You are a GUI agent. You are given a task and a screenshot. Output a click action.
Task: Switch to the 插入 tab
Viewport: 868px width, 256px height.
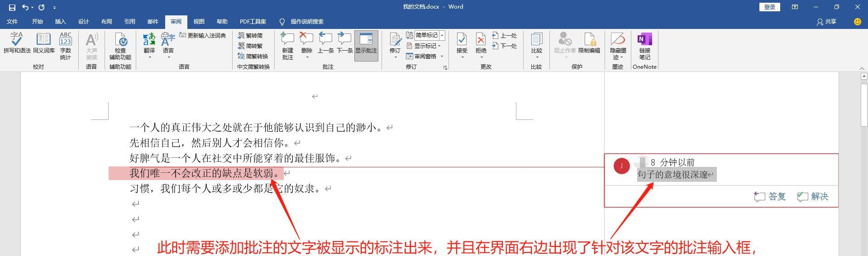(x=60, y=22)
